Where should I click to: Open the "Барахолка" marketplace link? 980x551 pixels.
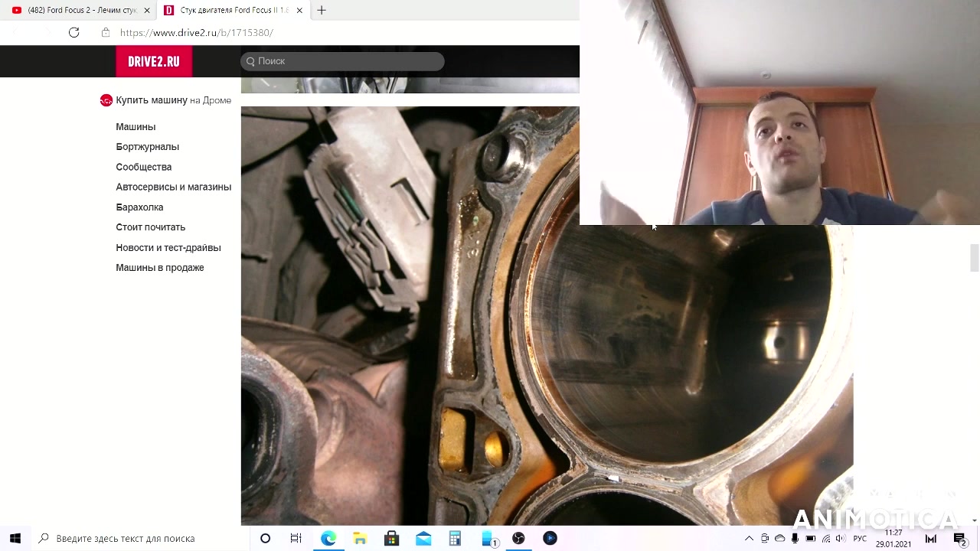pyautogui.click(x=139, y=207)
